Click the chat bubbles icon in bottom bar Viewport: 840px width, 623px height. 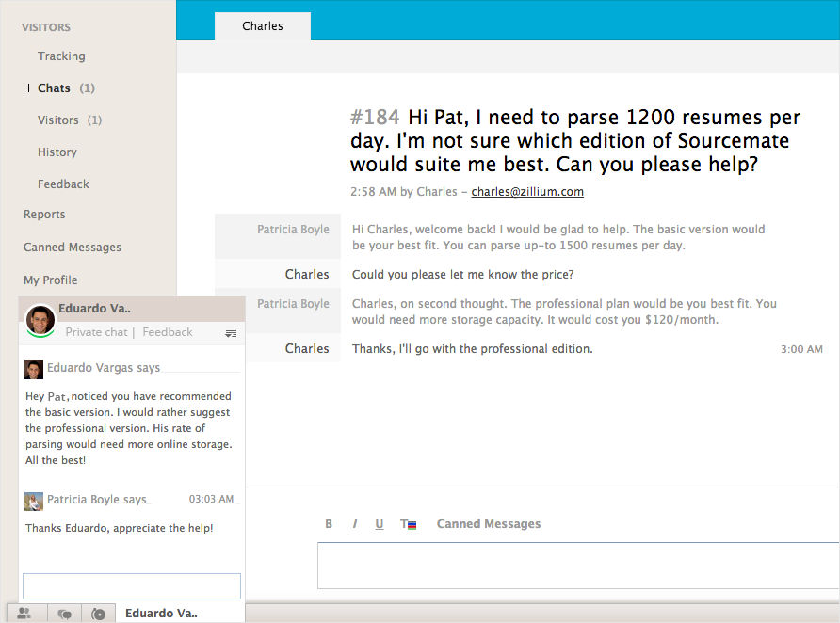65,614
